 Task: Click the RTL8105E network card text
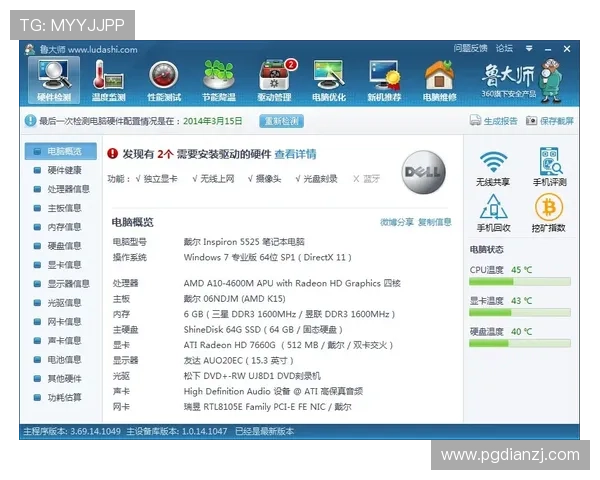point(267,407)
